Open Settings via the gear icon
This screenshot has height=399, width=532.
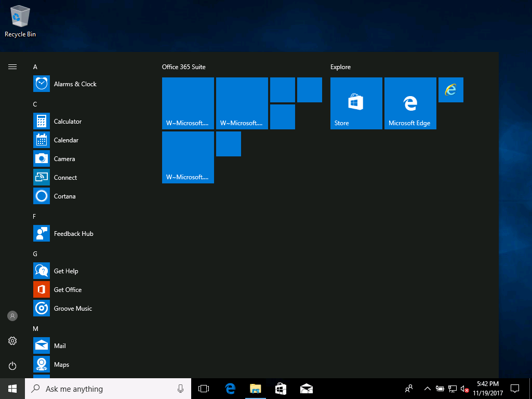(x=12, y=341)
